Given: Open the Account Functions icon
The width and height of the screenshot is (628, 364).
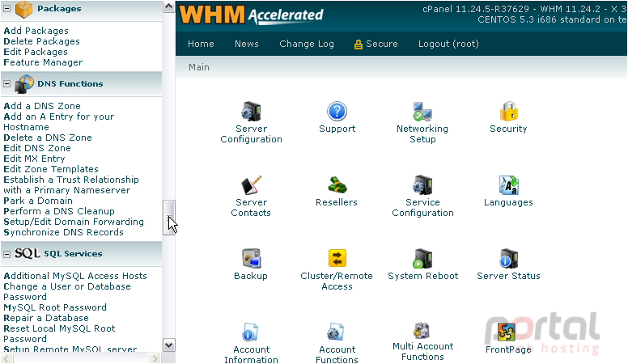Looking at the screenshot, I should point(337,332).
